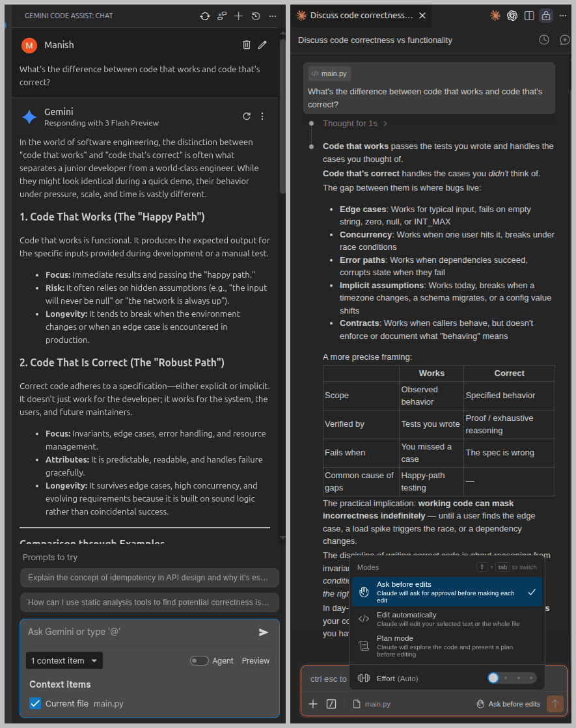
Task: Click the Works column header
Action: 432,373
